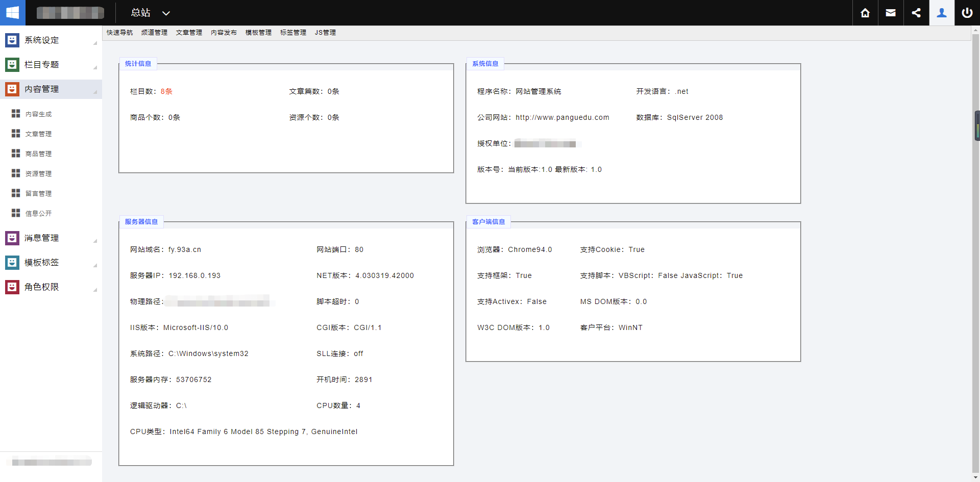This screenshot has width=980, height=482.
Task: Click the 栏目数 value 8条
Action: point(166,91)
